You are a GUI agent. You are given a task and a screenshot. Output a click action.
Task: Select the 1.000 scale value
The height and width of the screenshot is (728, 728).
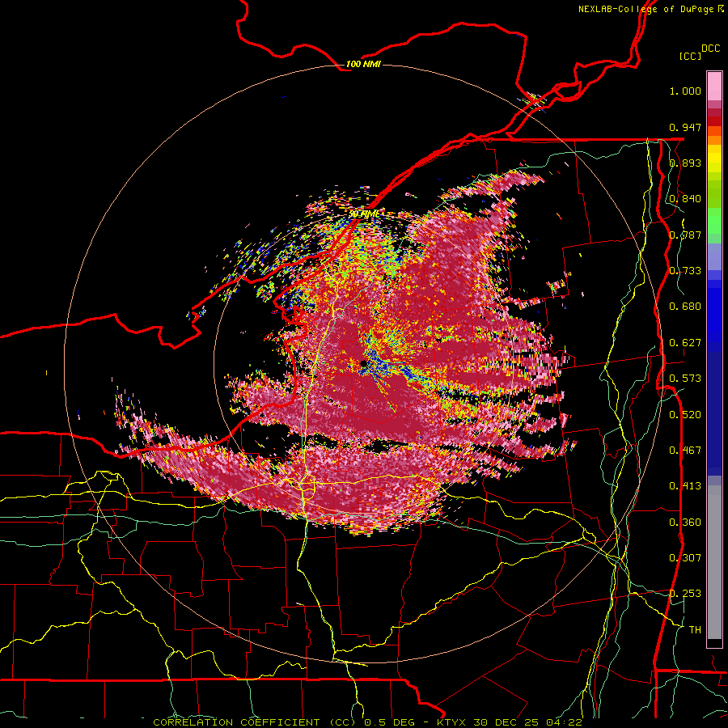click(x=685, y=91)
